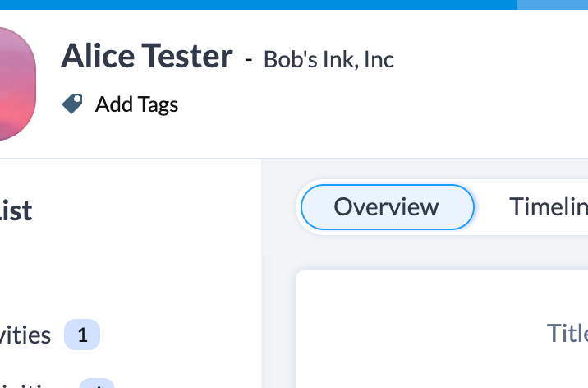Image resolution: width=588 pixels, height=388 pixels.
Task: Click the tag icon beside Add Tags
Action: click(x=72, y=104)
